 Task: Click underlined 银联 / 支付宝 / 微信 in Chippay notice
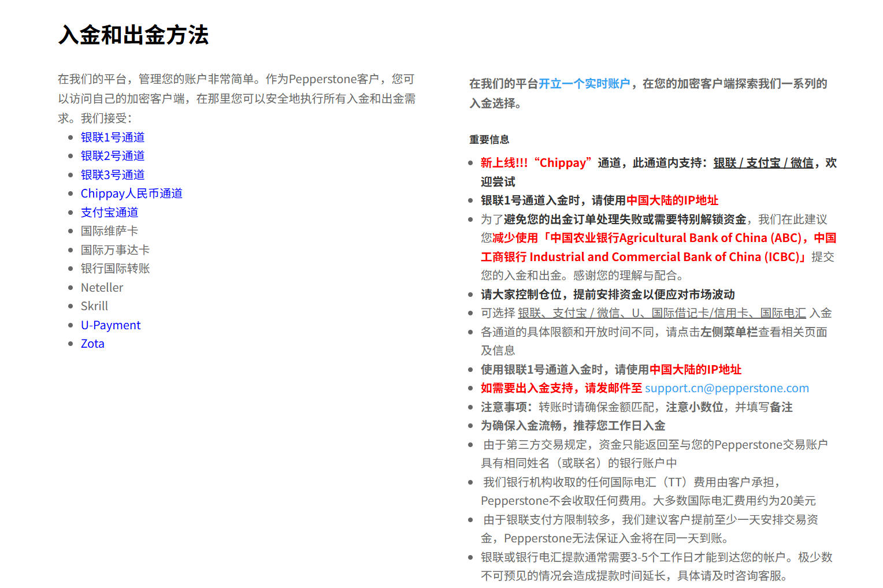click(x=763, y=163)
